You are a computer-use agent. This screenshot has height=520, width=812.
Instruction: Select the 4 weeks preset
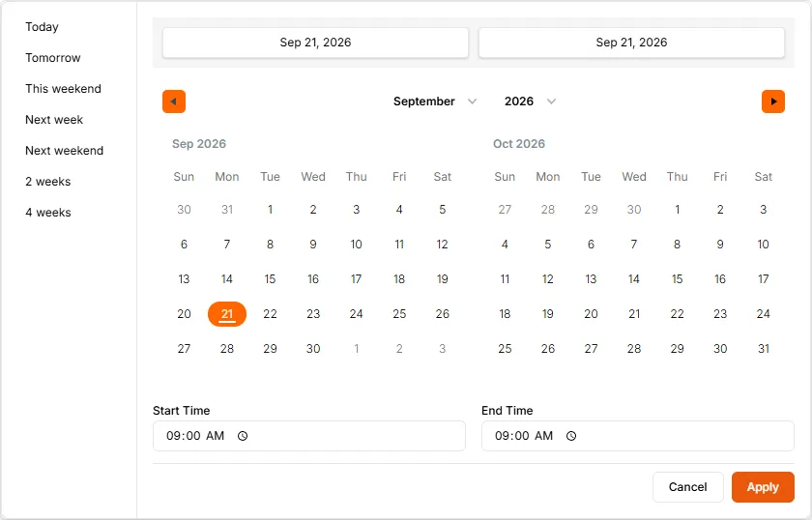pos(48,213)
